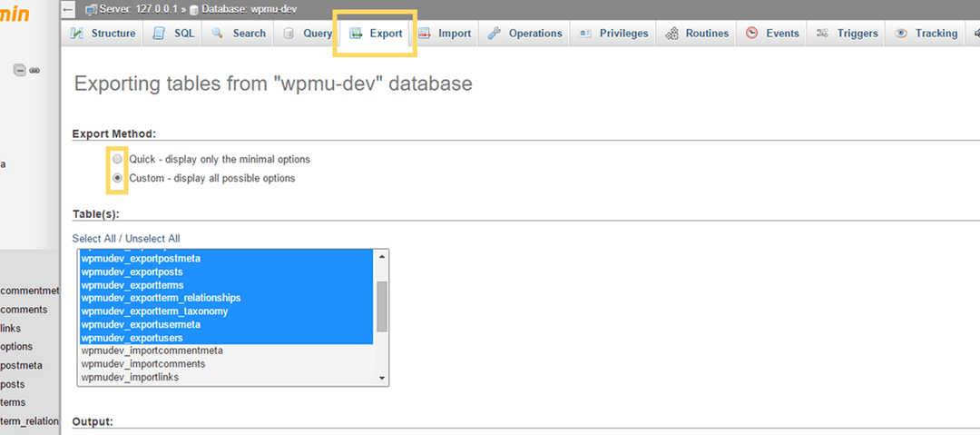Click the Select All link
This screenshot has width=980, height=435.
click(93, 239)
